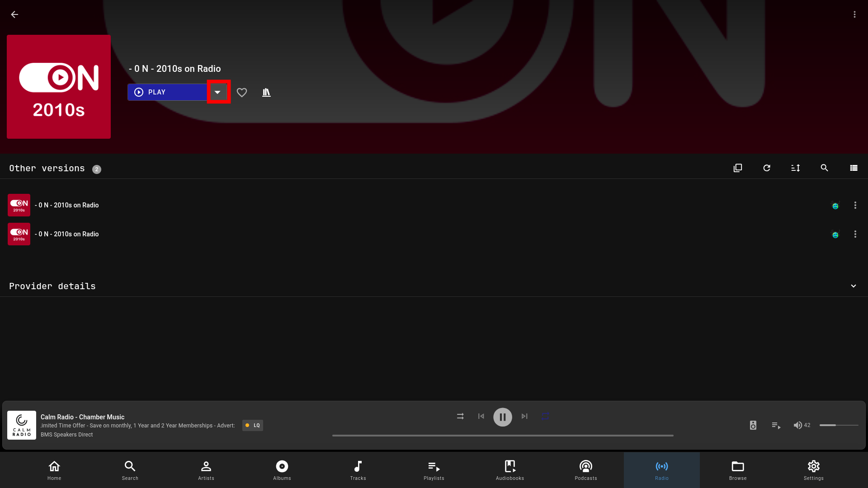The height and width of the screenshot is (488, 868).
Task: Switch to the Audiobooks tab
Action: click(x=510, y=470)
